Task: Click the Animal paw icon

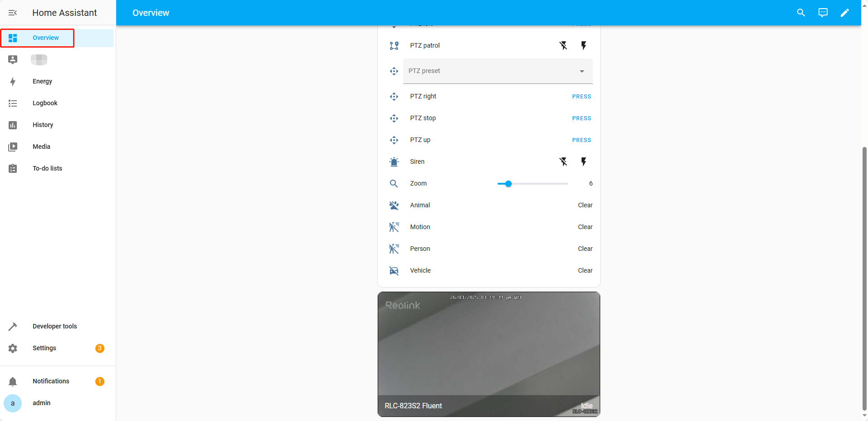Action: 394,206
